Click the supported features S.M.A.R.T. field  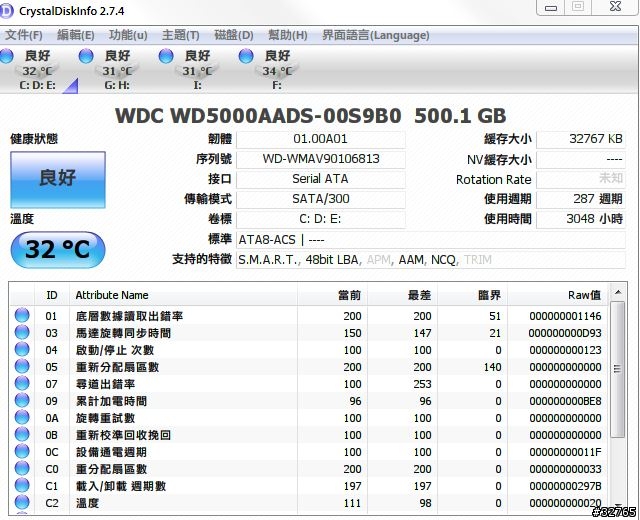[x=431, y=260]
